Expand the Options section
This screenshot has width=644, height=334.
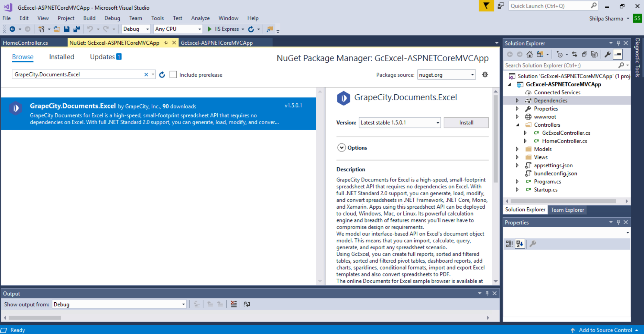click(x=341, y=148)
